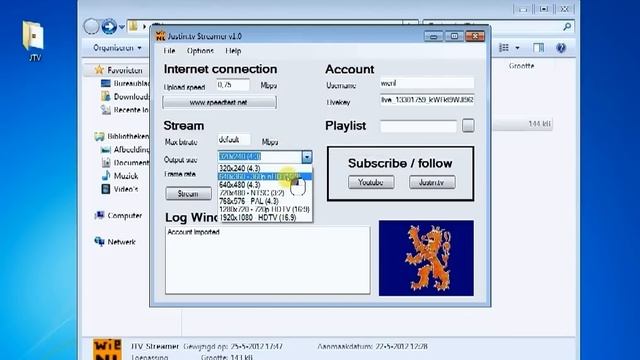
Task: Click the Muziek note icon
Action: pos(106,176)
